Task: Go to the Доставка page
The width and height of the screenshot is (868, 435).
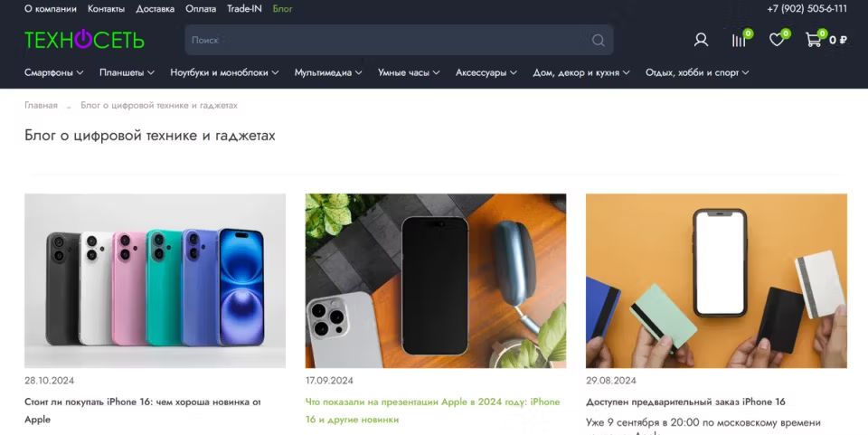Action: (x=155, y=9)
